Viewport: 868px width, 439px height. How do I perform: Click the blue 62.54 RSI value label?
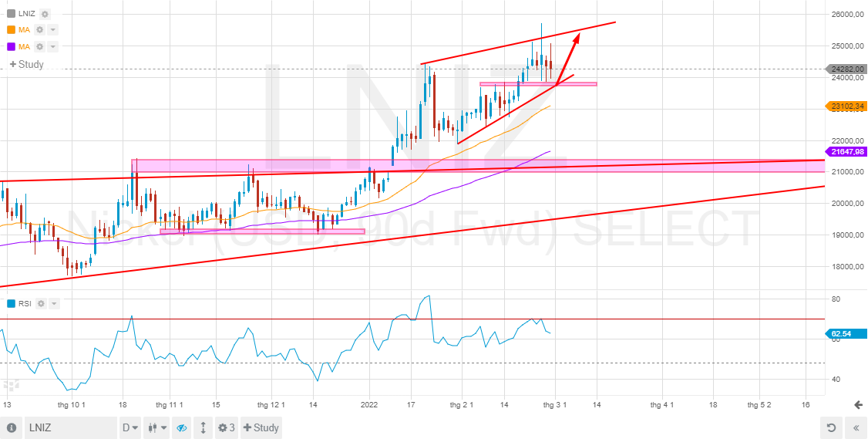click(847, 333)
